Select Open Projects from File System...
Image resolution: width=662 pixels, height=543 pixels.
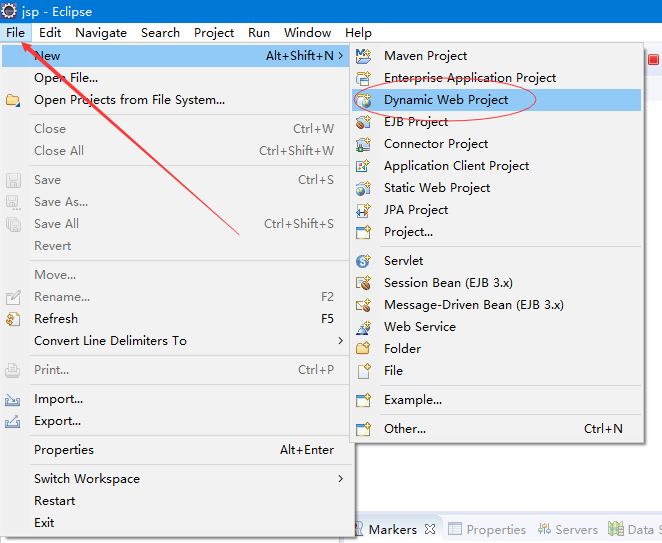176,100
